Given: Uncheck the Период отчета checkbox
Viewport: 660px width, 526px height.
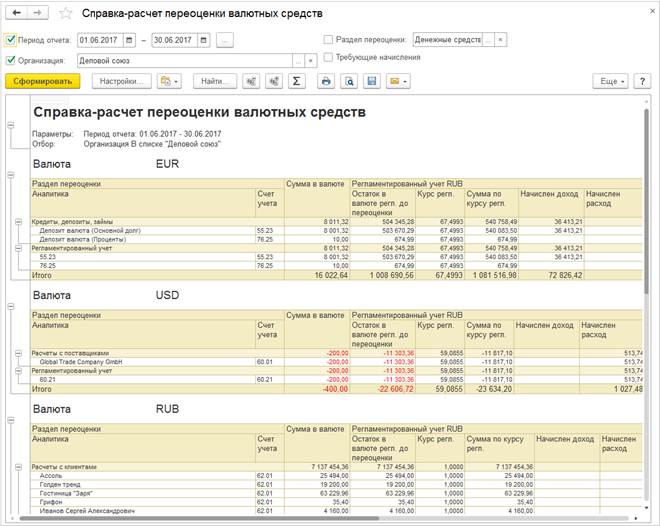Looking at the screenshot, I should click(x=11, y=40).
